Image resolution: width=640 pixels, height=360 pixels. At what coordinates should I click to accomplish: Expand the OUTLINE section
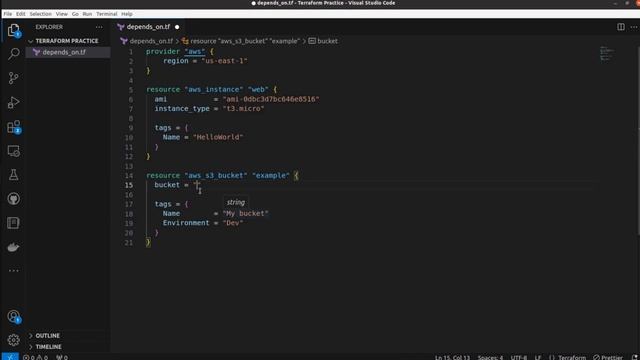pyautogui.click(x=47, y=336)
